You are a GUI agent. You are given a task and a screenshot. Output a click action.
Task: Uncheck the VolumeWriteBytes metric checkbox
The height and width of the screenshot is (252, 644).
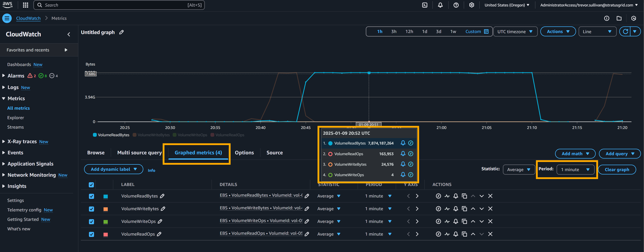(x=91, y=209)
